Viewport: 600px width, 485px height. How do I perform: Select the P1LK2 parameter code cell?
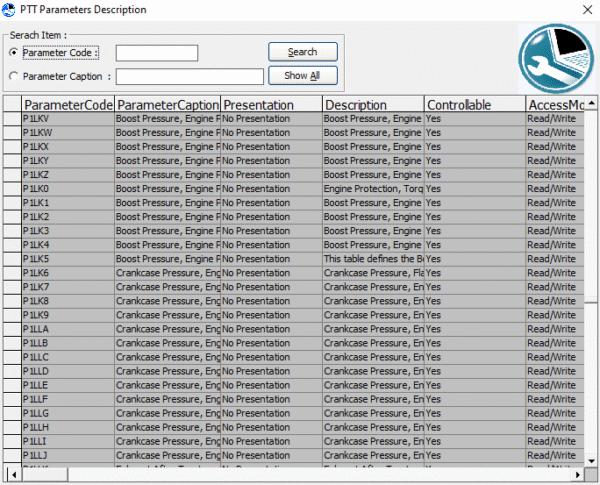[x=68, y=217]
